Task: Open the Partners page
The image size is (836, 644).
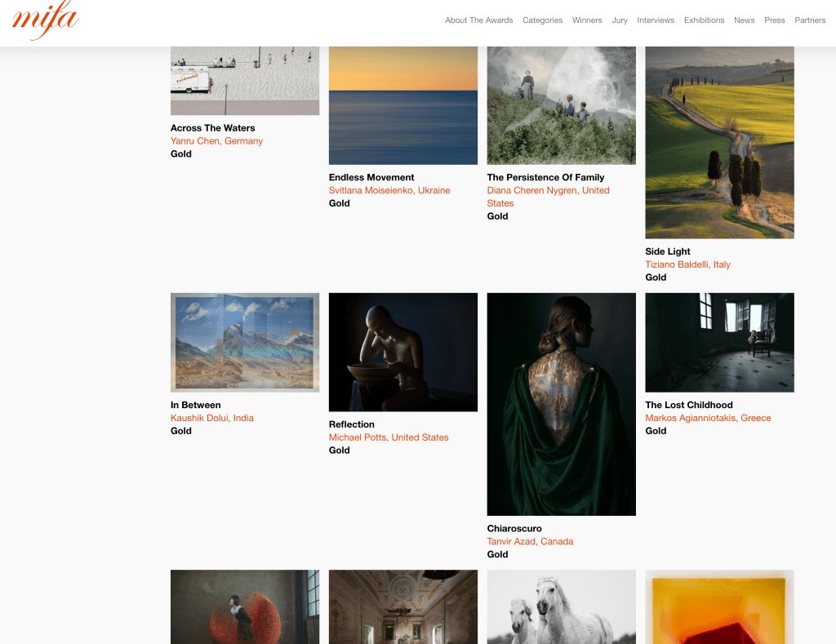Action: click(810, 20)
